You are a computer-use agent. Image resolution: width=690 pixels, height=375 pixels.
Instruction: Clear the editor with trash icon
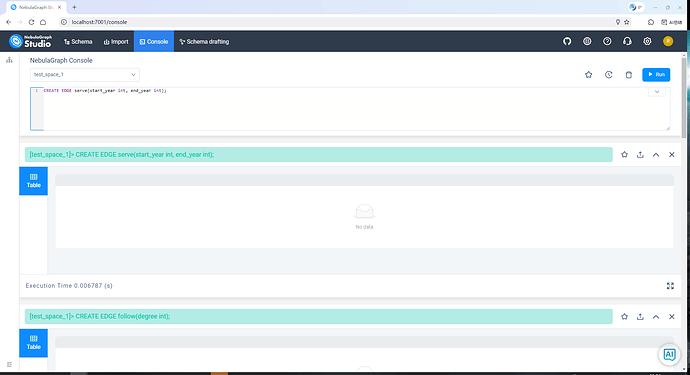pos(628,75)
